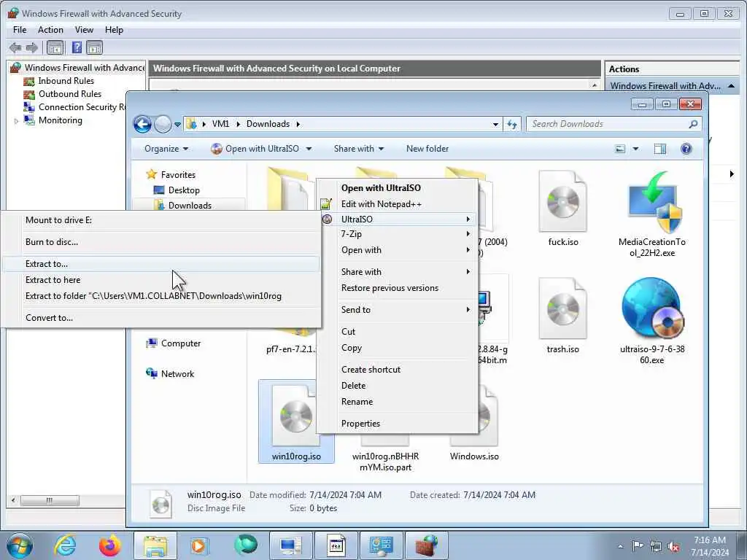Click Open with UltraISO toolbar button
Image resolution: width=747 pixels, height=560 pixels.
(x=255, y=149)
